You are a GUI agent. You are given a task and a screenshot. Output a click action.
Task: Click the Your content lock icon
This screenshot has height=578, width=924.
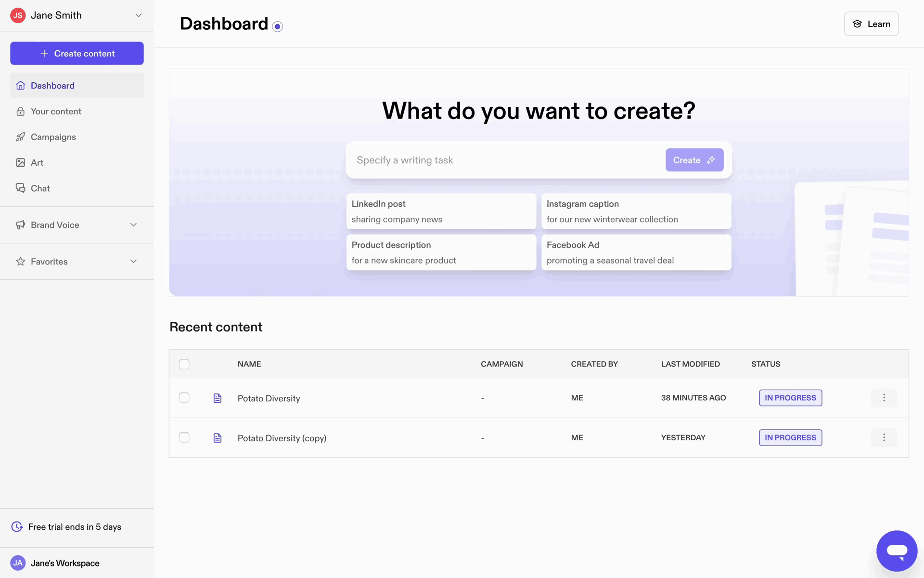(20, 111)
